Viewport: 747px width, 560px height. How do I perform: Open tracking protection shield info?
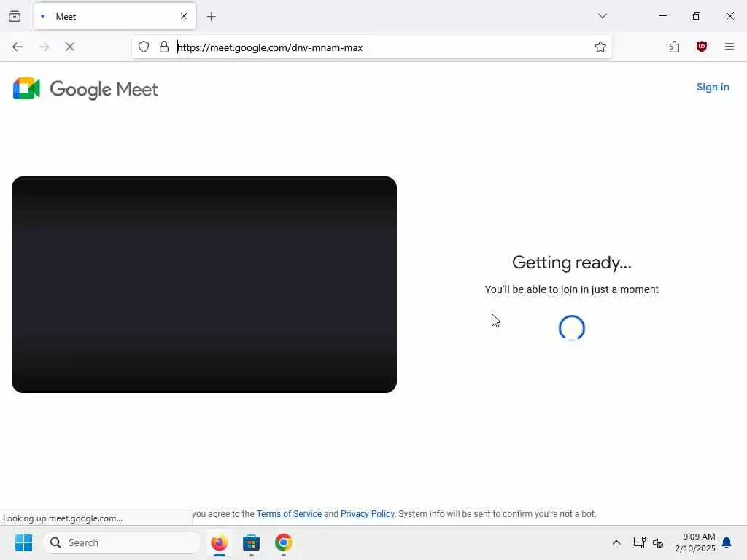(144, 47)
